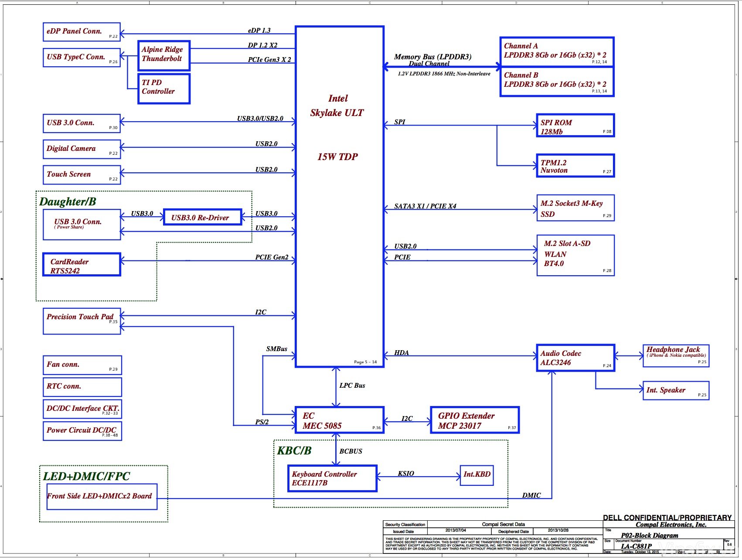
Task: Click the RTC conn. block
Action: tap(82, 387)
